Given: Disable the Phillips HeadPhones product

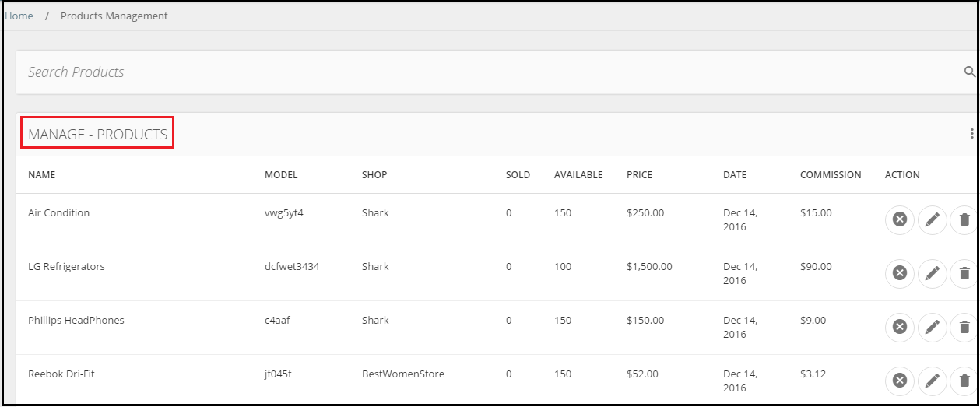Looking at the screenshot, I should point(900,328).
